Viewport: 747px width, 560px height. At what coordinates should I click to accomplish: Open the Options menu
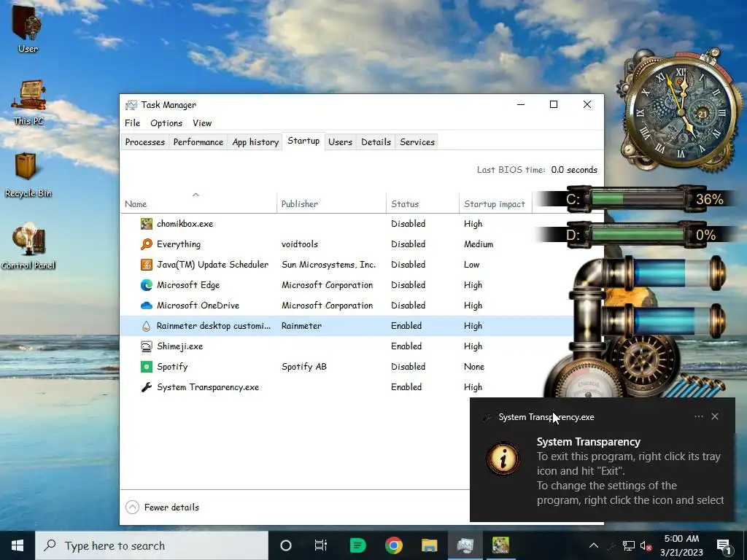[166, 122]
